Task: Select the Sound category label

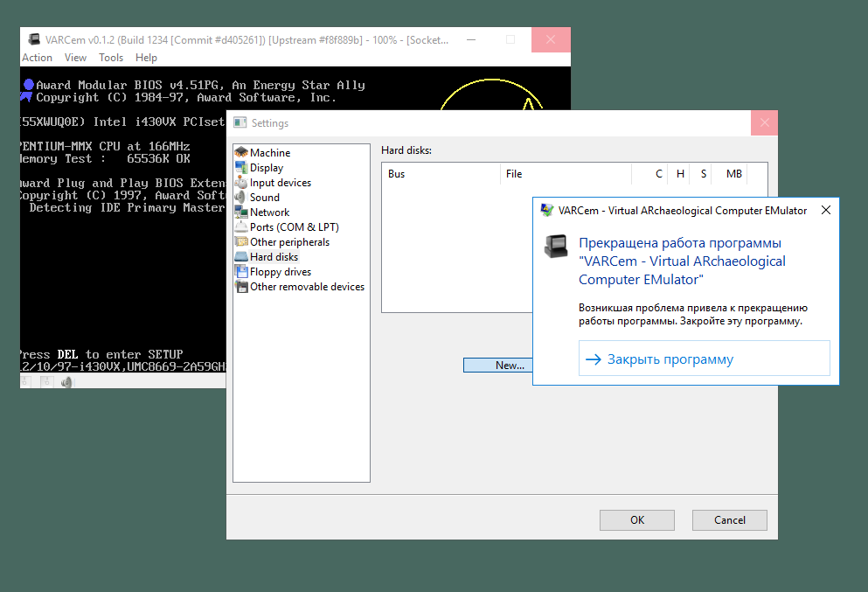Action: point(265,197)
